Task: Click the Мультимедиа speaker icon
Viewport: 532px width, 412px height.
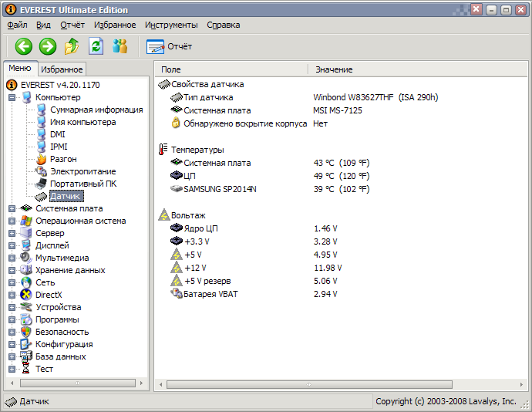Action: coord(26,258)
